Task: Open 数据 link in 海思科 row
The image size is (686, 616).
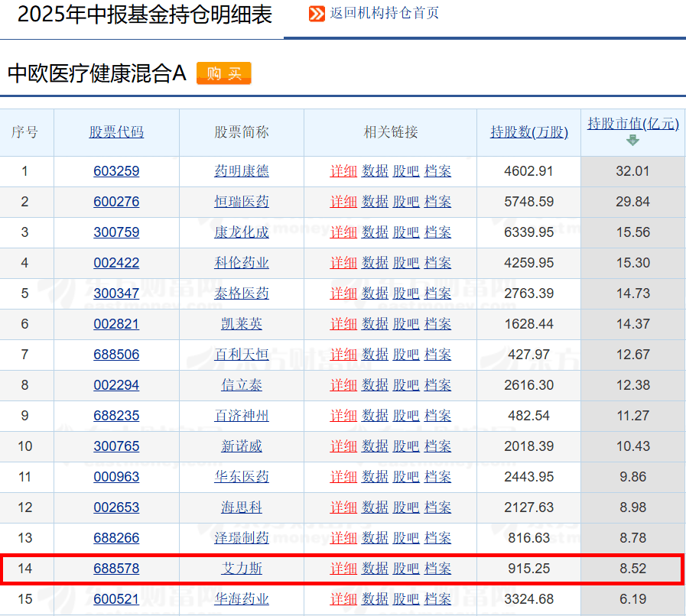Action: [375, 507]
